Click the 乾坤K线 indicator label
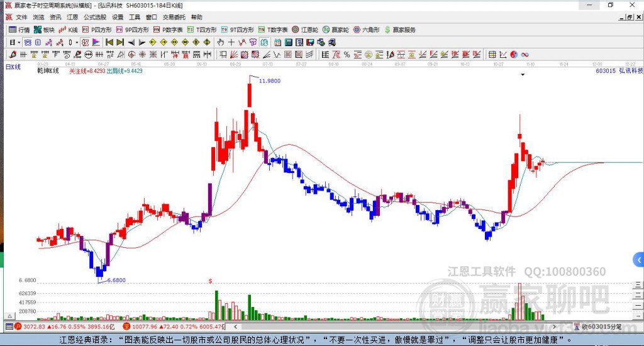The image size is (644, 346). pos(48,70)
